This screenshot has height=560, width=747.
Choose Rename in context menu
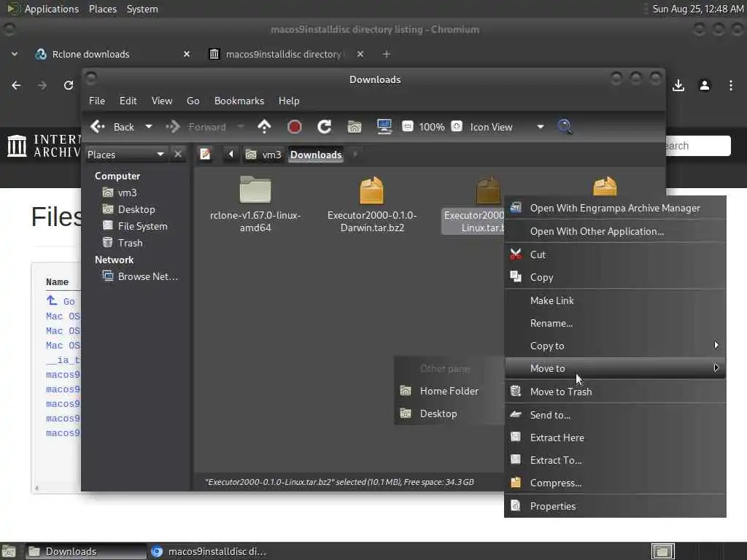[x=615, y=323]
